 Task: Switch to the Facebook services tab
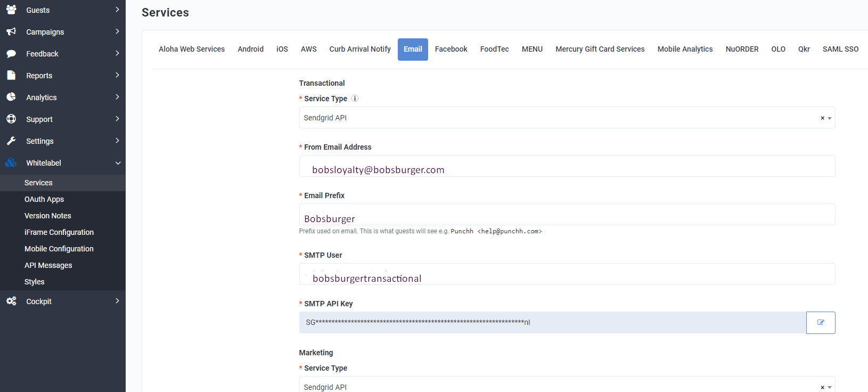point(451,49)
